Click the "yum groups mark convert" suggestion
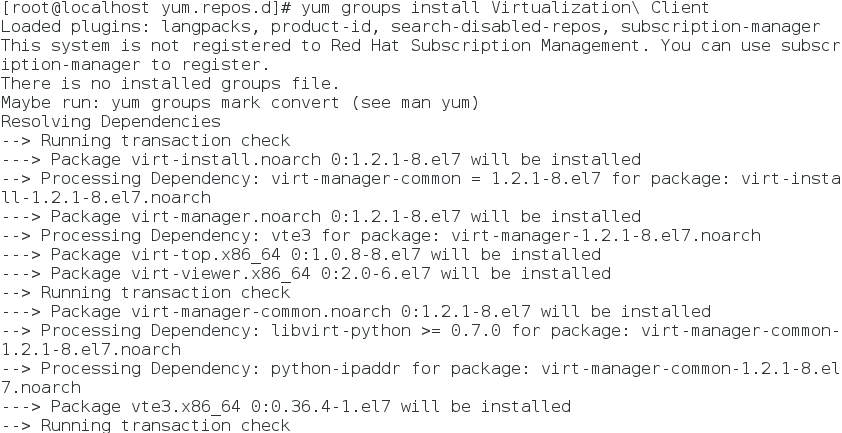 coord(225,103)
